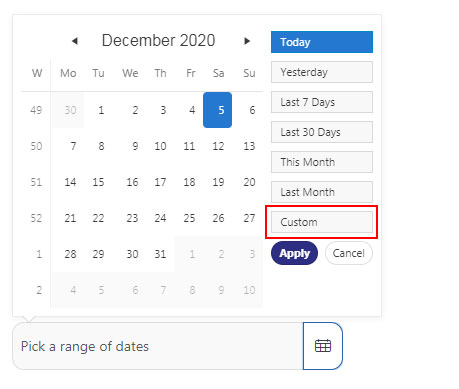The image size is (459, 389).
Task: Select December 25 on the calendar
Action: click(189, 218)
